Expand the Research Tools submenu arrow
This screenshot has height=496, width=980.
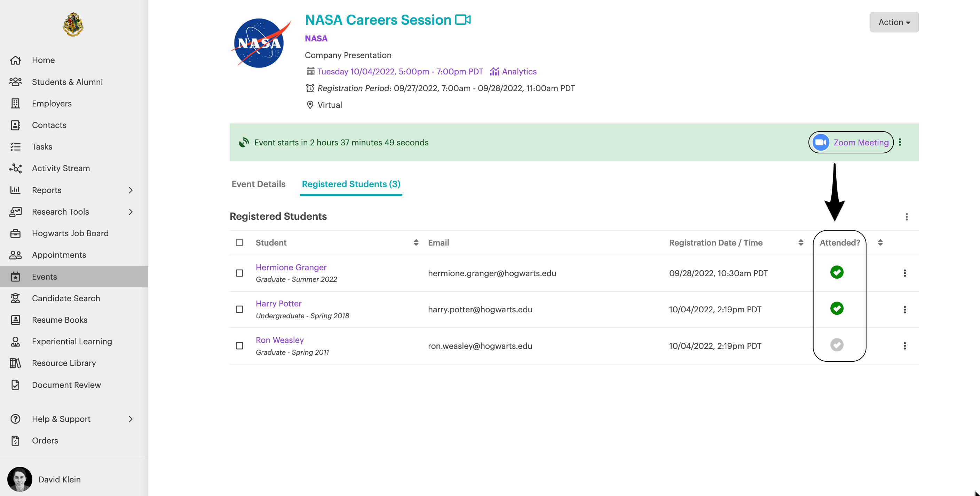(131, 211)
